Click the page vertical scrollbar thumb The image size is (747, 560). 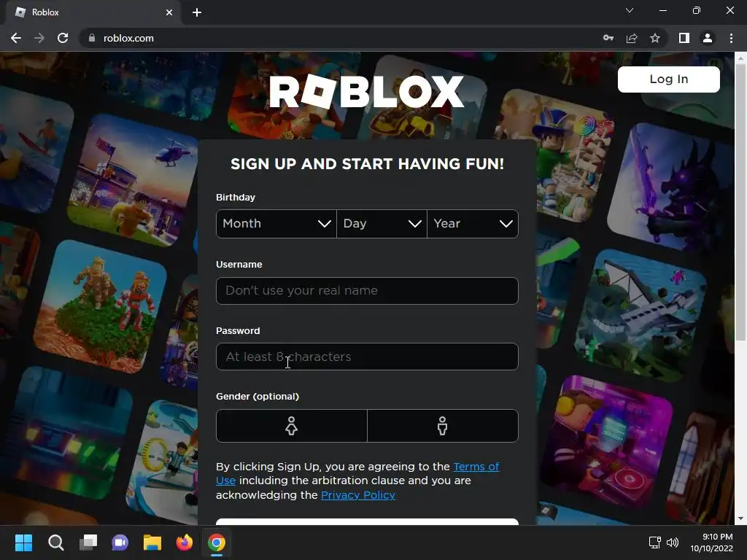[x=740, y=203]
